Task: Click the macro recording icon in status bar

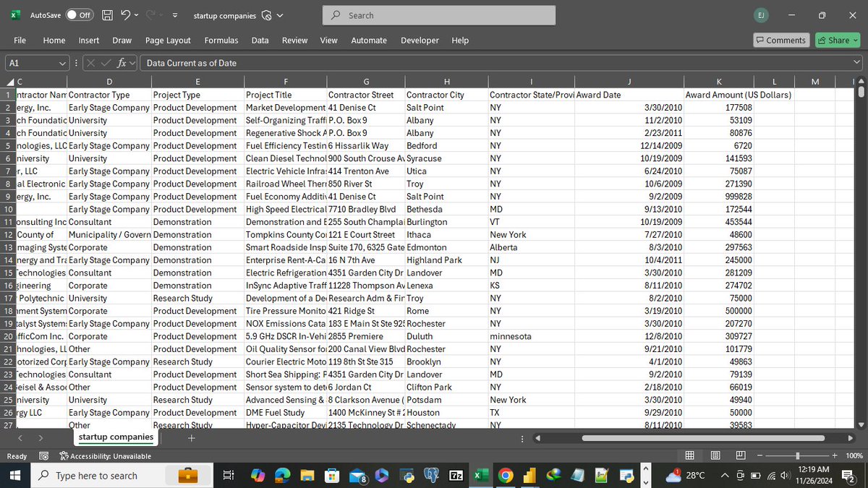Action: click(44, 456)
